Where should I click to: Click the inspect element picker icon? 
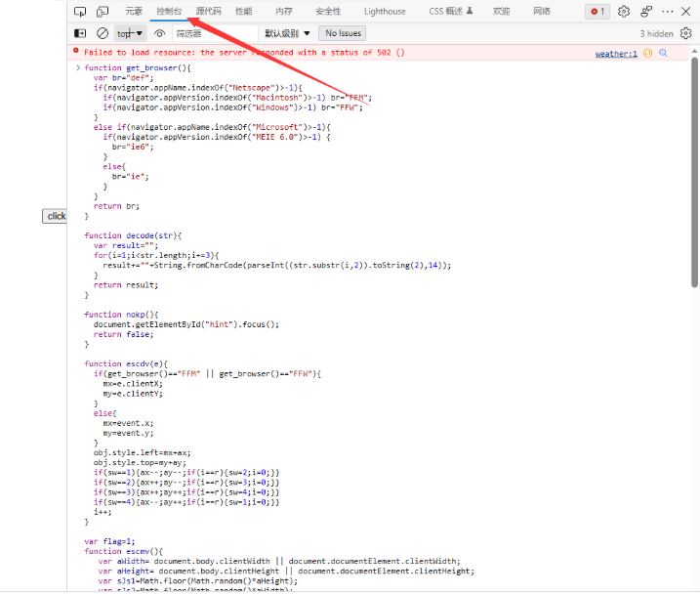tap(80, 12)
